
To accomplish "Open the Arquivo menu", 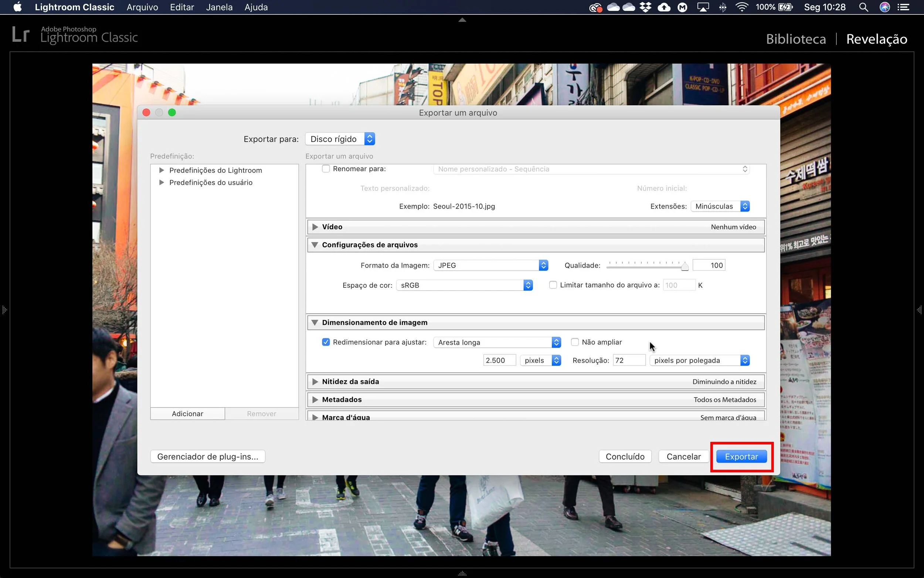I will tap(142, 7).
